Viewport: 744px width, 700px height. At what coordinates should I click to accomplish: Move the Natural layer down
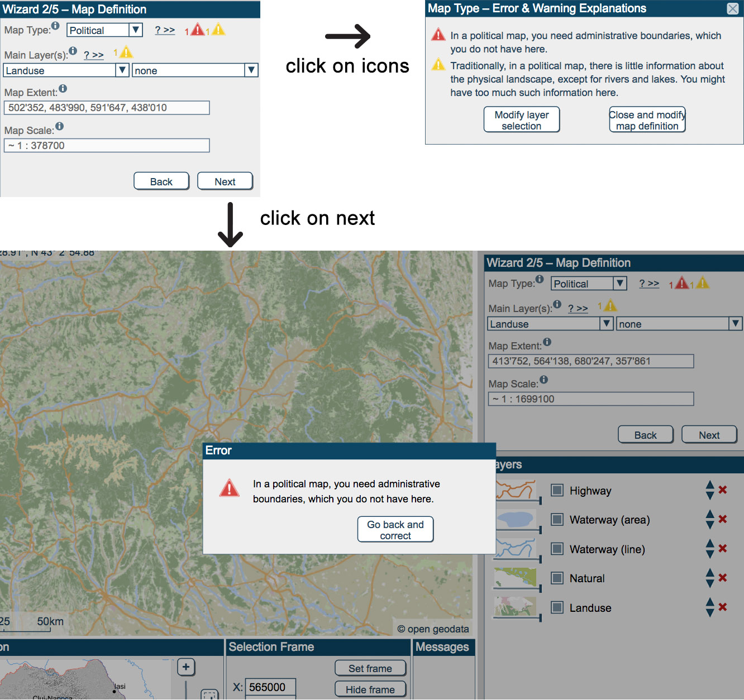click(710, 583)
